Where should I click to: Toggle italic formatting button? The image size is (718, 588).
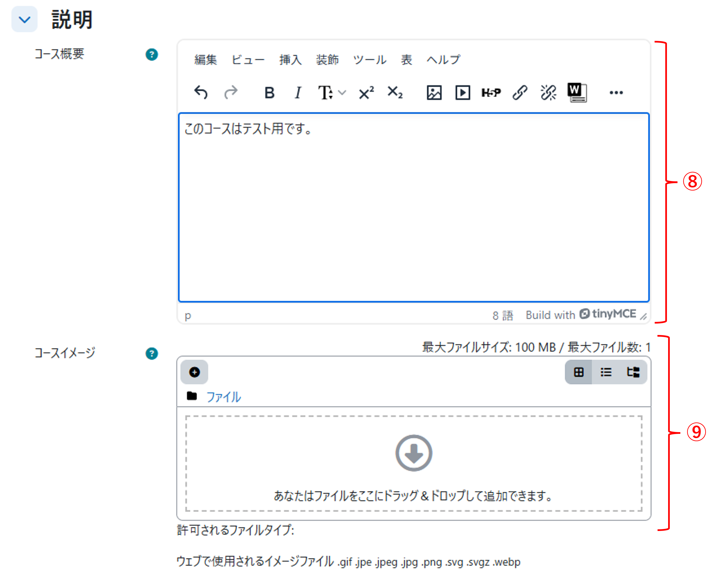tap(298, 92)
